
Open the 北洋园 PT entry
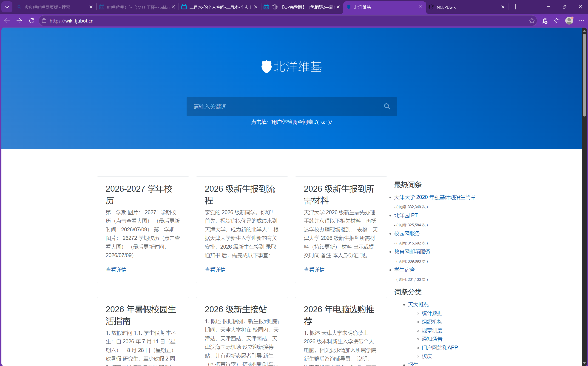coord(406,216)
